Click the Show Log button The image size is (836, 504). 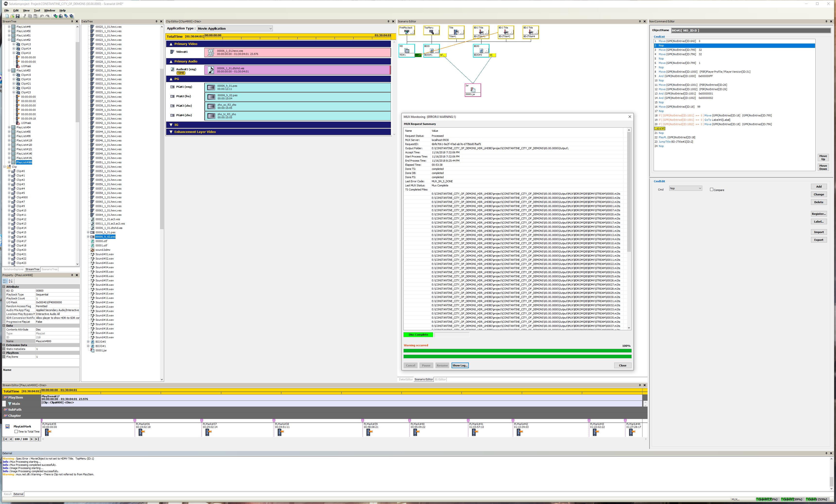[x=460, y=365]
